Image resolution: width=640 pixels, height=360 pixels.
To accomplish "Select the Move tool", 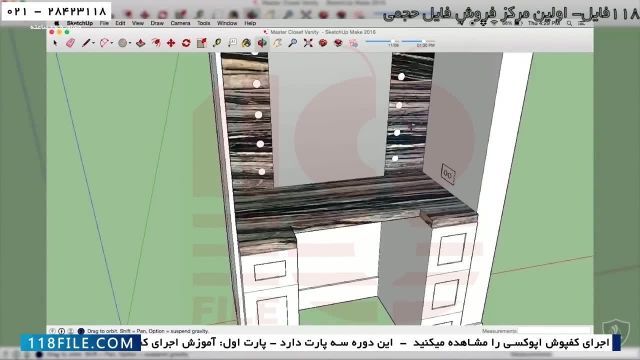I will coord(171,43).
